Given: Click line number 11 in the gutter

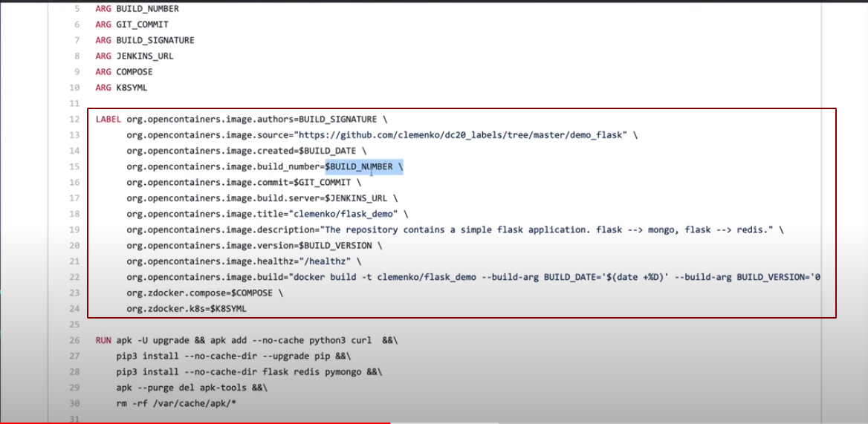Looking at the screenshot, I should tap(75, 103).
